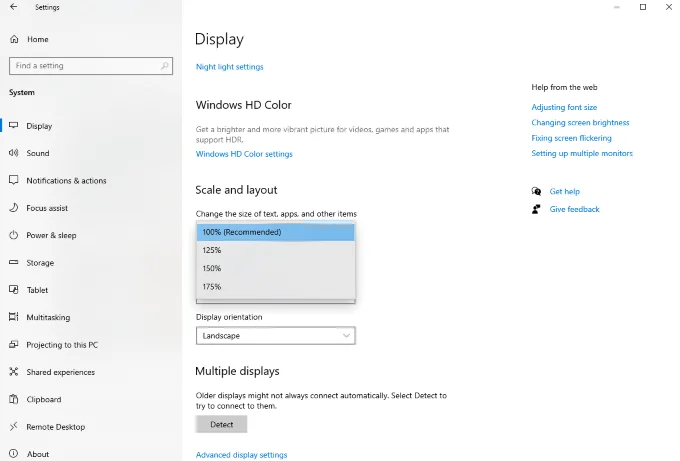Click the Home icon in sidebar
680x461 pixels.
point(14,39)
